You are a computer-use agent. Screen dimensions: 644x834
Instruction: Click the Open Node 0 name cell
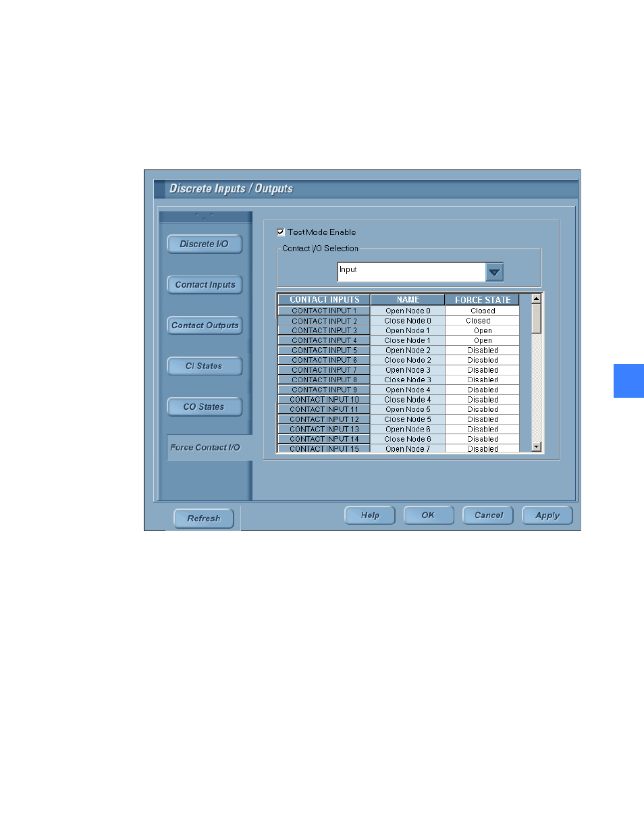coord(408,311)
